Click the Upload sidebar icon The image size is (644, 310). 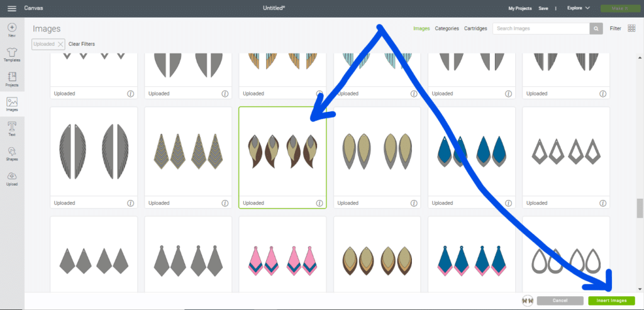click(x=12, y=179)
